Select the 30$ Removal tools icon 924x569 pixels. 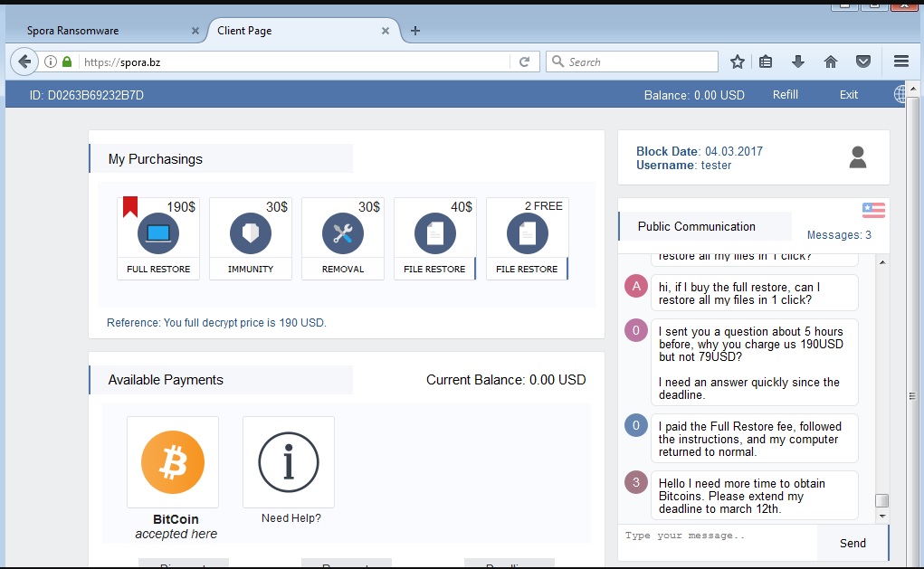(343, 233)
